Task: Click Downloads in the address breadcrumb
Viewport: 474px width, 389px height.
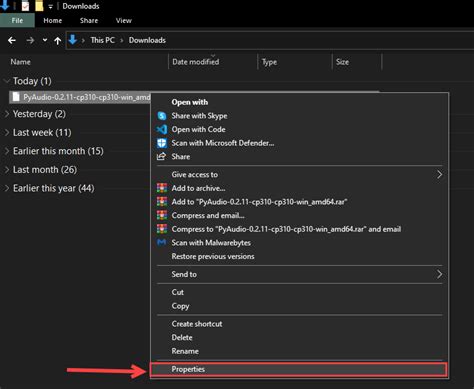Action: (147, 40)
